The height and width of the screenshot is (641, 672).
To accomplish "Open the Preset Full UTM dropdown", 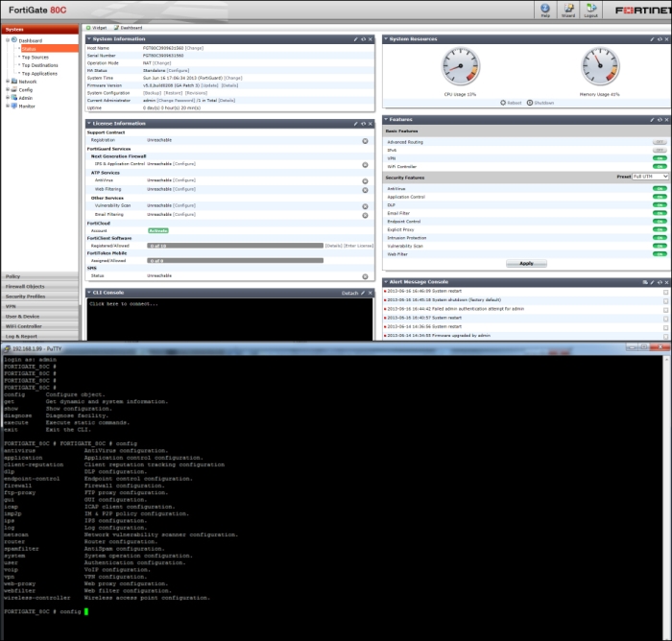I will pyautogui.click(x=650, y=177).
